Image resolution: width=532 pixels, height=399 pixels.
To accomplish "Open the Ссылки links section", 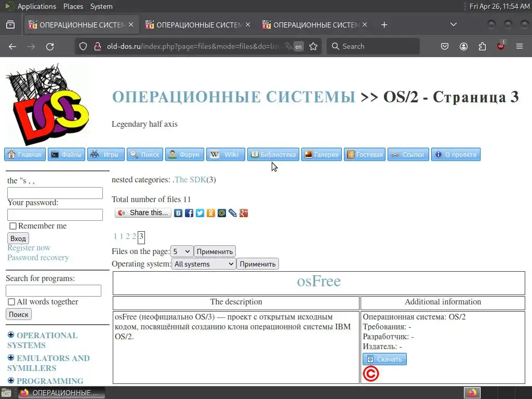I will 408,154.
